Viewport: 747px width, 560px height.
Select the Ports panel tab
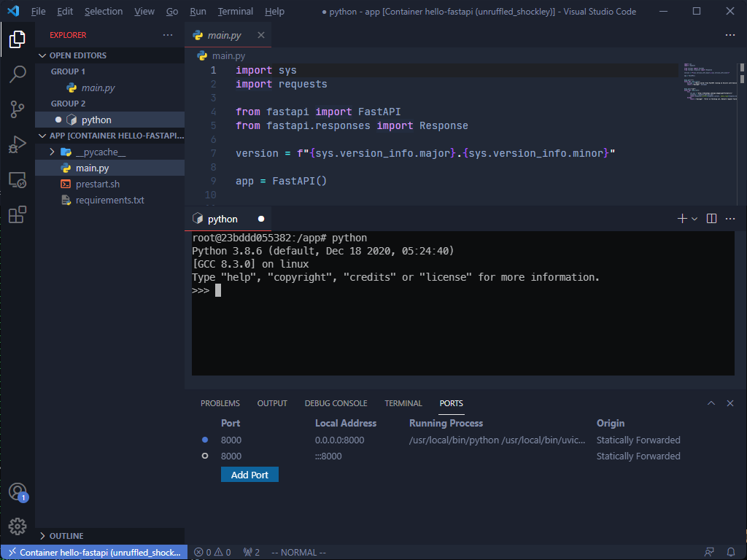point(451,403)
